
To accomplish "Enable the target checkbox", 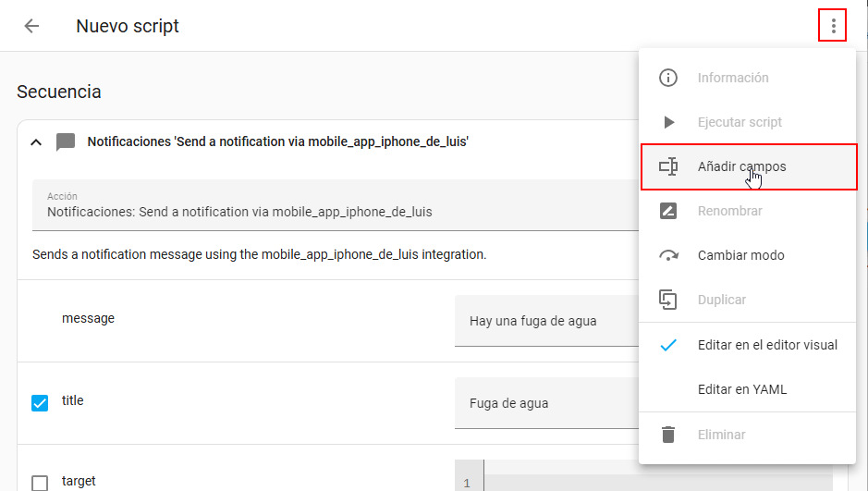I will pos(40,483).
